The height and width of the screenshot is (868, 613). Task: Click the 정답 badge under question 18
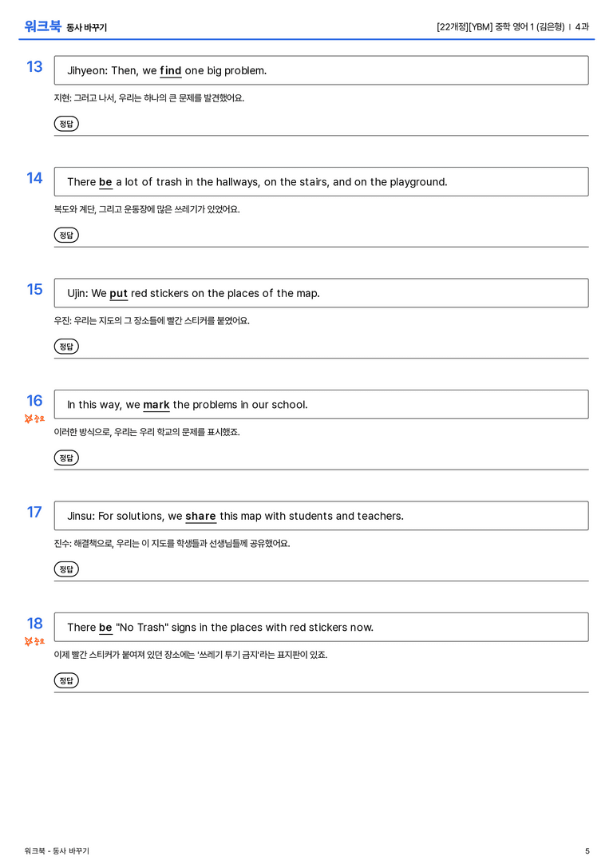(x=66, y=680)
